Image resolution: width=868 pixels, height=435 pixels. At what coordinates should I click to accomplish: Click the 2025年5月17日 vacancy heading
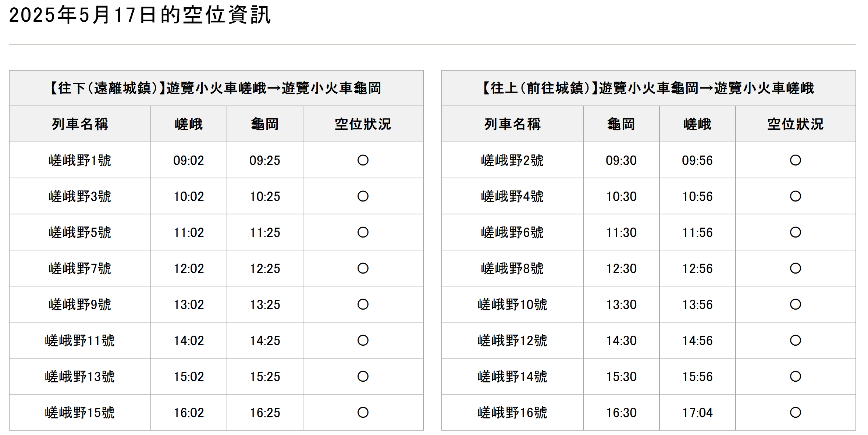coord(140,15)
